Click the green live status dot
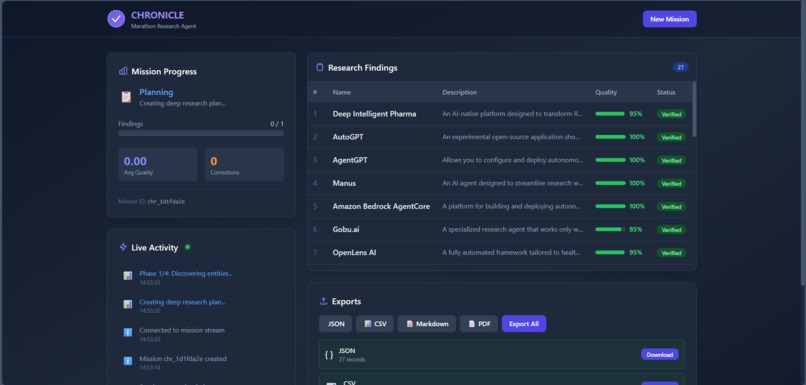The image size is (806, 385). [x=188, y=247]
